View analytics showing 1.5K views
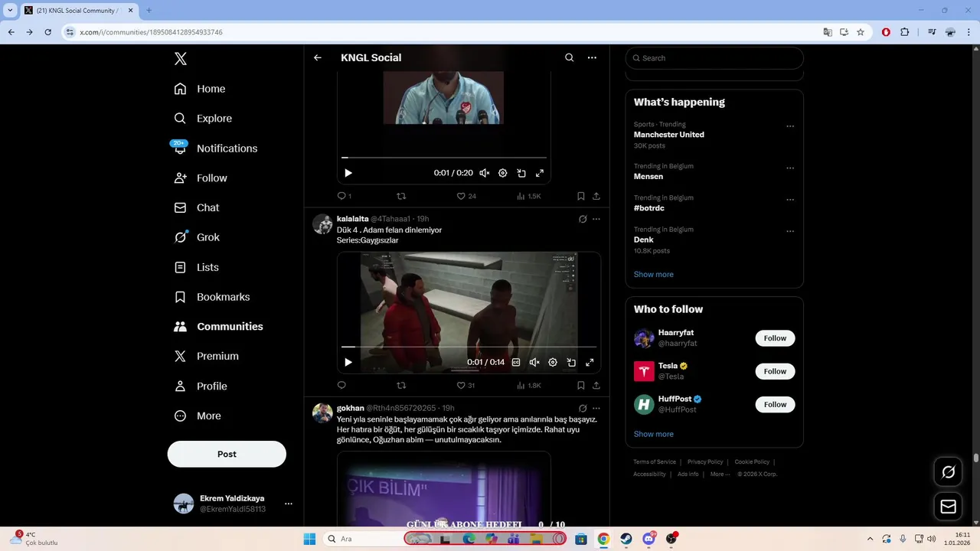 (528, 196)
